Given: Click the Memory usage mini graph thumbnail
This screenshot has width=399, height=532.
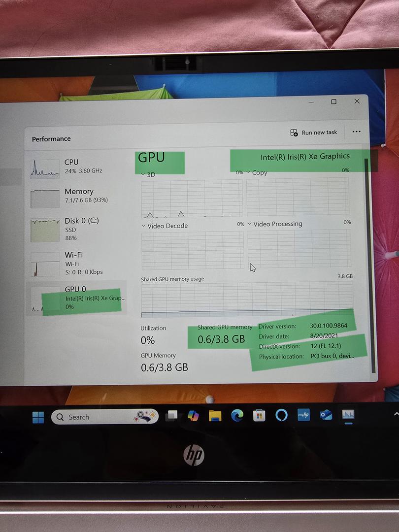Looking at the screenshot, I should [45, 199].
